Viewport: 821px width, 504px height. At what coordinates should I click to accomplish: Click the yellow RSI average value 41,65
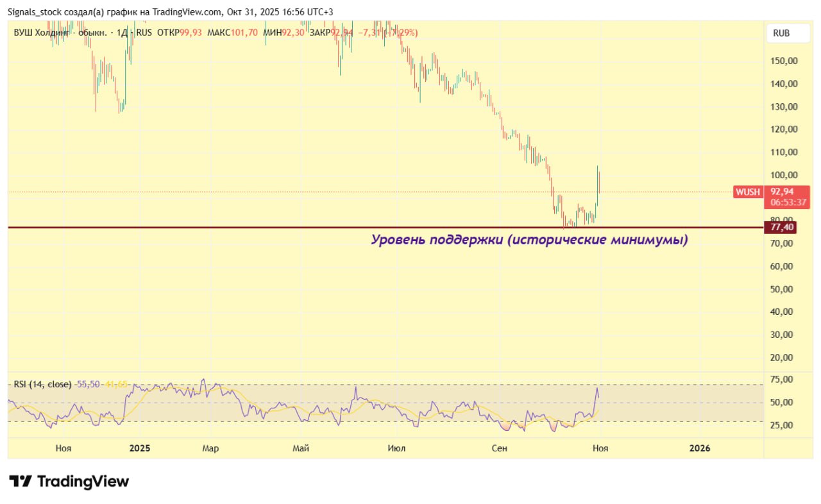coord(116,384)
